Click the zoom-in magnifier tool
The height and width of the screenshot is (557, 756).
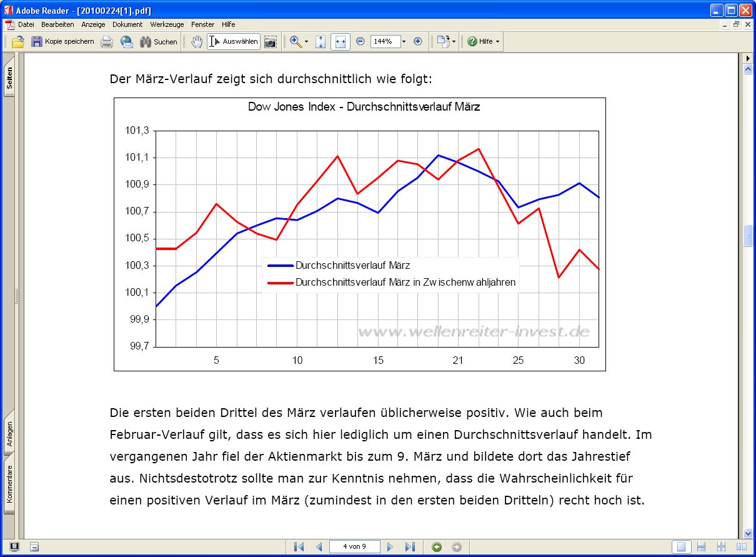coord(296,42)
